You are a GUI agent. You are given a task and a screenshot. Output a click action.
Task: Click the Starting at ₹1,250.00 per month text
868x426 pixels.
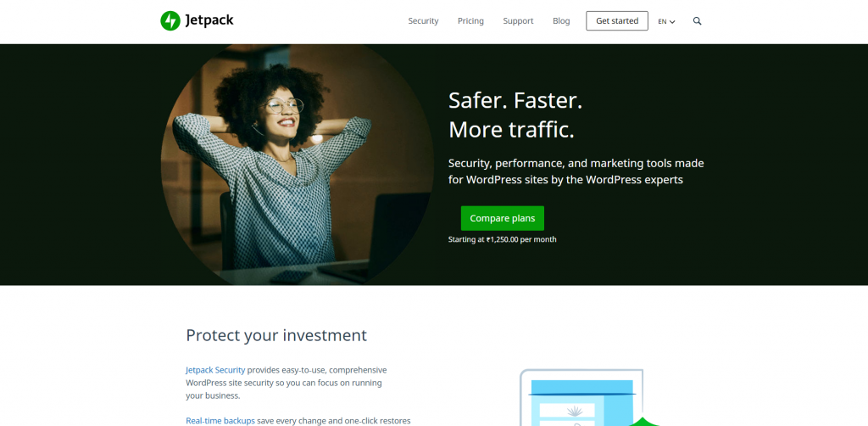(502, 240)
